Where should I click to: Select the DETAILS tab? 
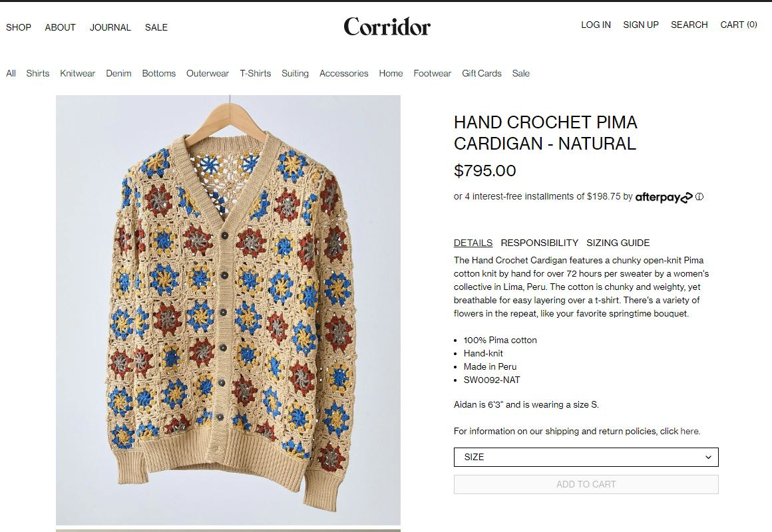473,243
